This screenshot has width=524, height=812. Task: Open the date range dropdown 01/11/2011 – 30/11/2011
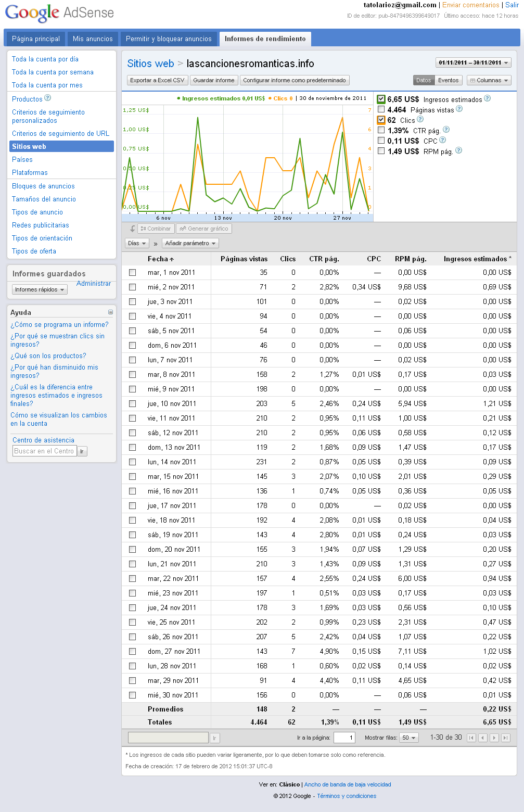[x=474, y=62]
